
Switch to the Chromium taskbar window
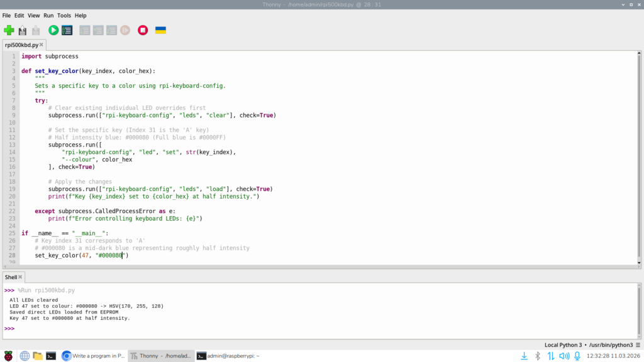pos(93,356)
